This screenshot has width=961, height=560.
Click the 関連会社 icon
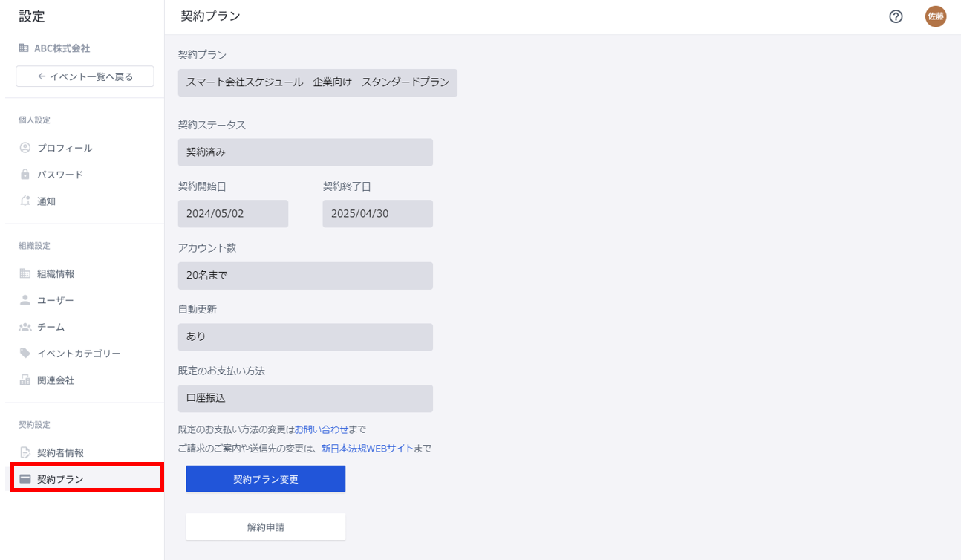[x=25, y=380]
